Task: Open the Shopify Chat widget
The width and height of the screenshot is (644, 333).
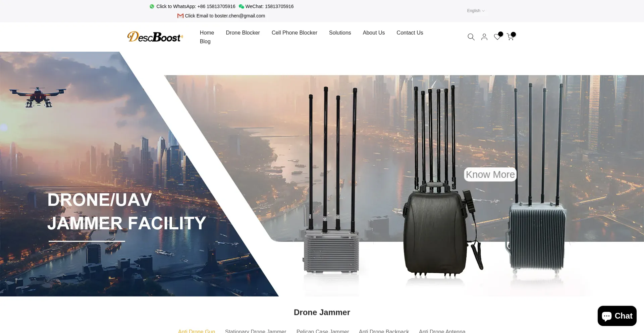Action: pyautogui.click(x=617, y=316)
